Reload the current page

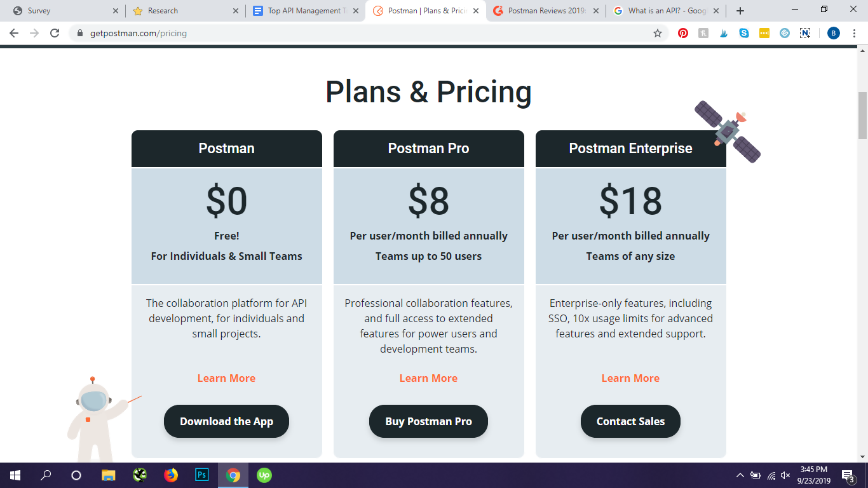(x=55, y=33)
